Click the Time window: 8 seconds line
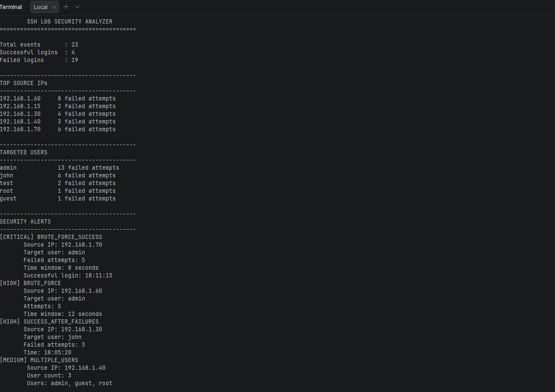The image size is (555, 392). [61, 268]
